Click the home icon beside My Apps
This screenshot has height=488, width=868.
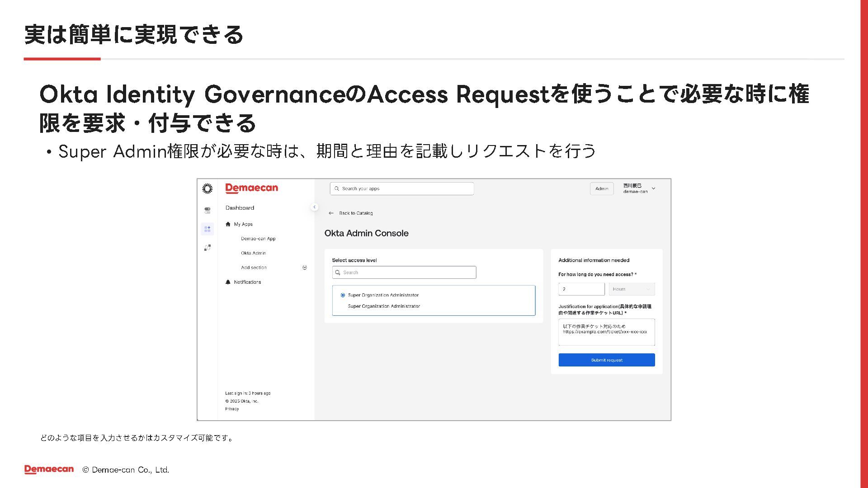pyautogui.click(x=228, y=224)
